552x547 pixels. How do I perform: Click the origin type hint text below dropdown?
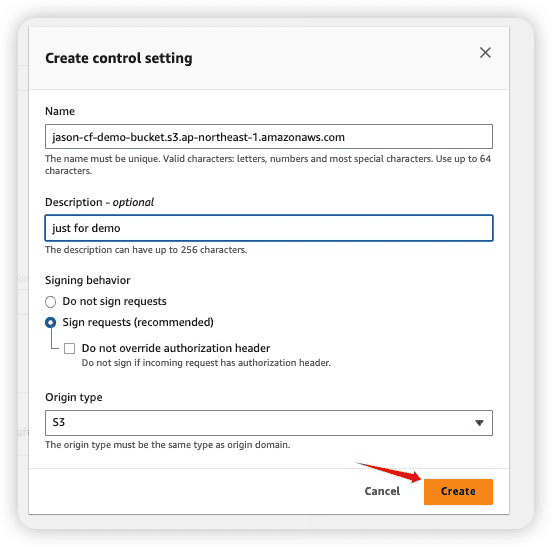(168, 445)
